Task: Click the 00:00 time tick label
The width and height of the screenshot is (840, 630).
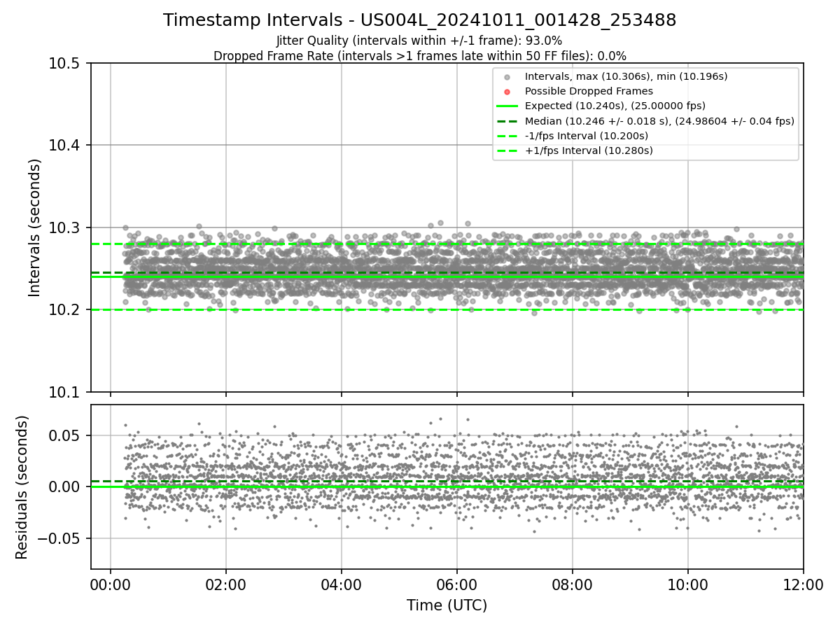Action: [111, 584]
